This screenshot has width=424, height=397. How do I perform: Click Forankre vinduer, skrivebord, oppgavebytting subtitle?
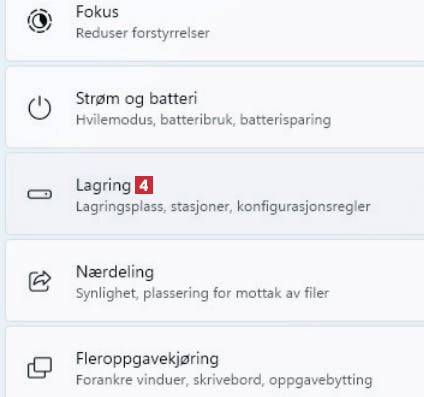(224, 380)
